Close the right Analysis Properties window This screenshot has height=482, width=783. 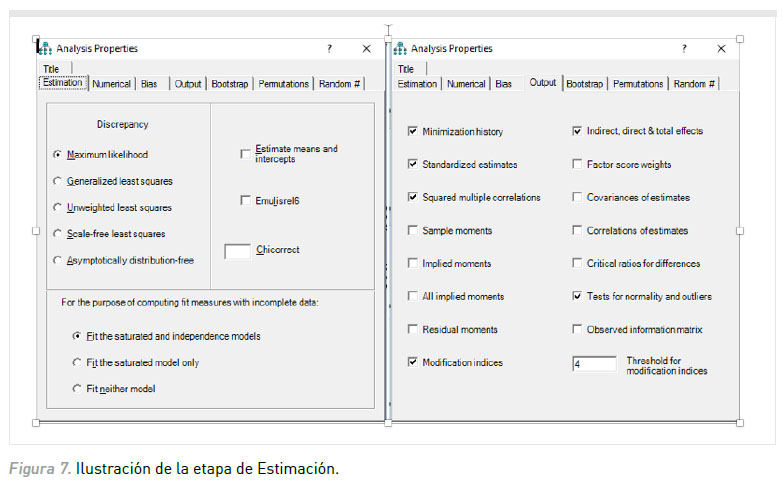721,48
